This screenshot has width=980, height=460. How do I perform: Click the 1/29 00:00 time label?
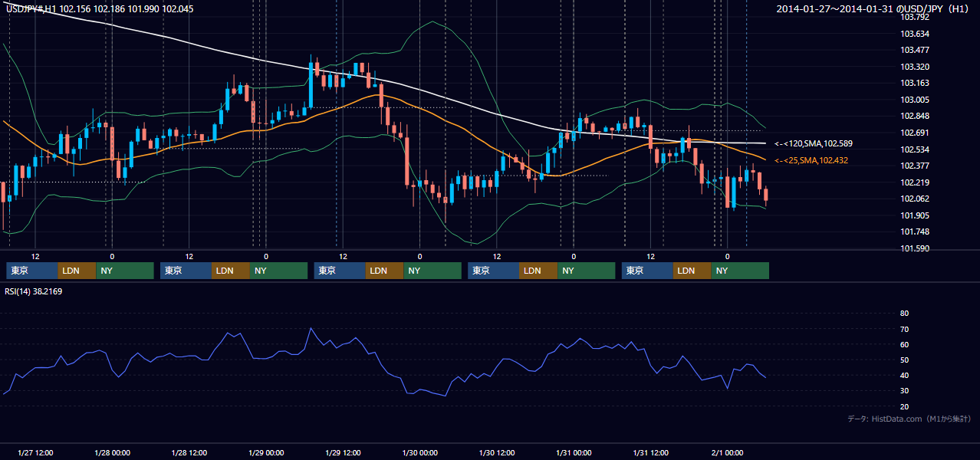click(266, 452)
